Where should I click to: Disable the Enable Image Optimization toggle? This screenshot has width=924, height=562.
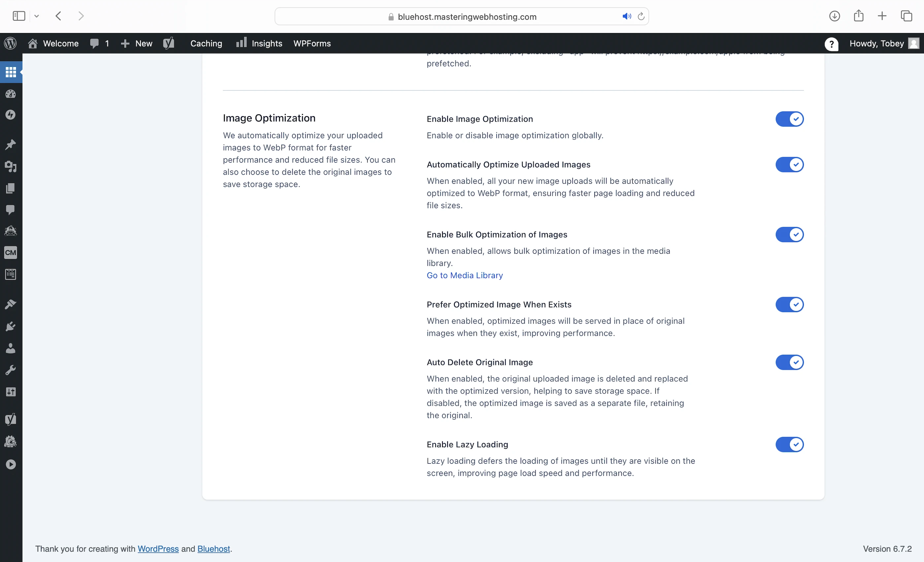(x=789, y=119)
